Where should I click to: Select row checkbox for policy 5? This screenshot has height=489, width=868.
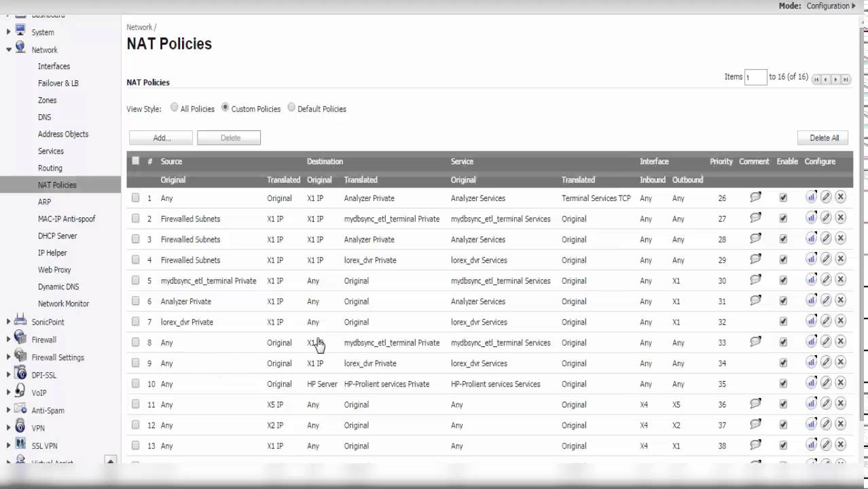coord(136,280)
